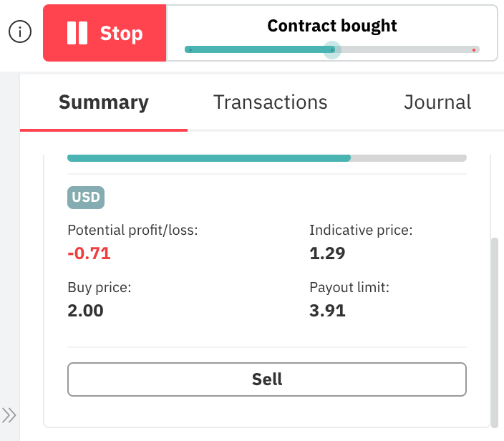Collapse the panel with the double chevron

click(9, 415)
